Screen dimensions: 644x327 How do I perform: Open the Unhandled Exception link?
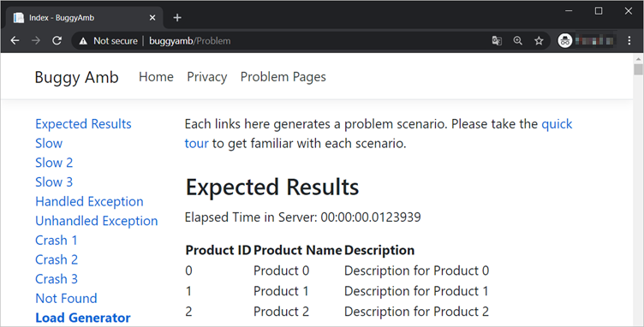97,221
